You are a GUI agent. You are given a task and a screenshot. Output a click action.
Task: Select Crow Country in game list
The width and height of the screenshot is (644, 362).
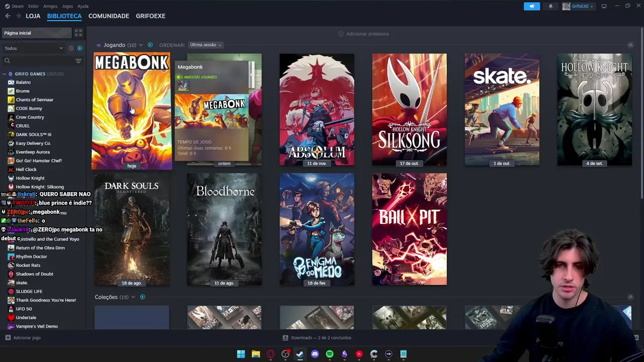point(30,117)
